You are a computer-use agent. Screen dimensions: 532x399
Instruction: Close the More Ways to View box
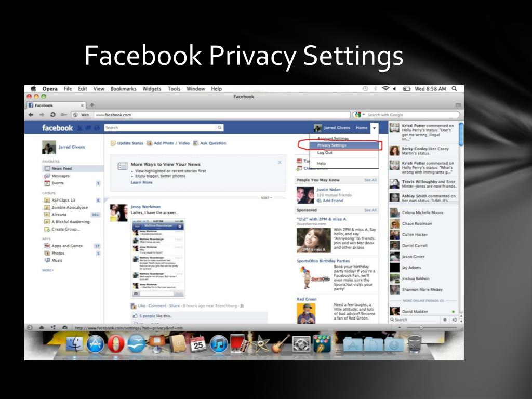click(280, 162)
